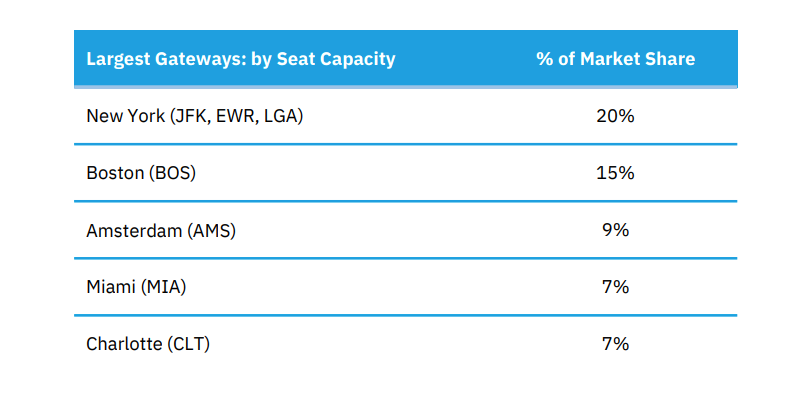Click the Boston (BOS) row label

[x=141, y=173]
